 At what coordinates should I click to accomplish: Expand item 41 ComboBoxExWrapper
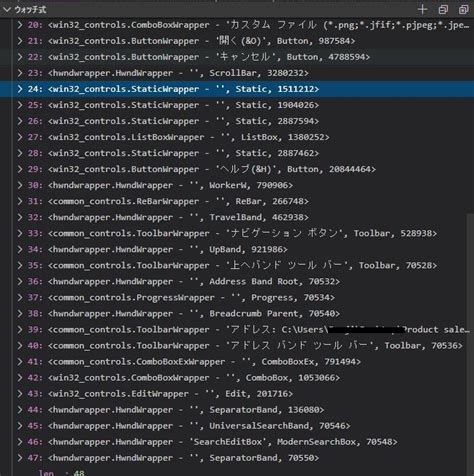[x=20, y=361]
